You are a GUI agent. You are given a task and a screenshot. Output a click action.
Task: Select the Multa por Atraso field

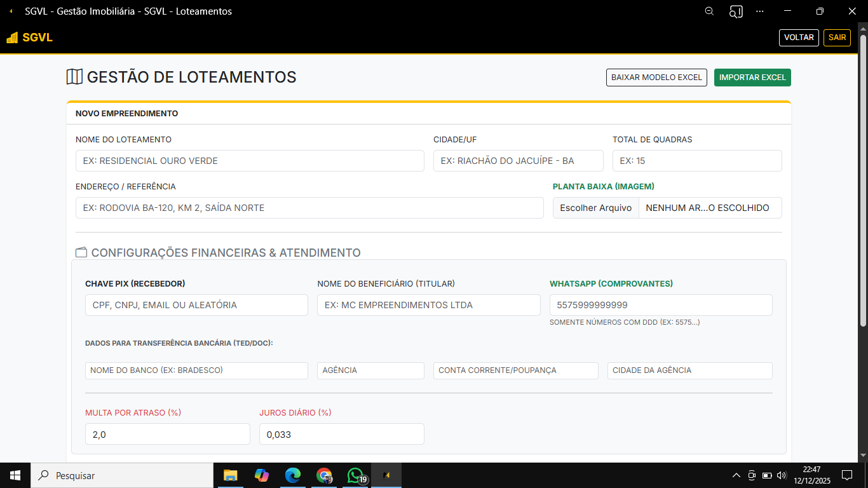coord(168,434)
